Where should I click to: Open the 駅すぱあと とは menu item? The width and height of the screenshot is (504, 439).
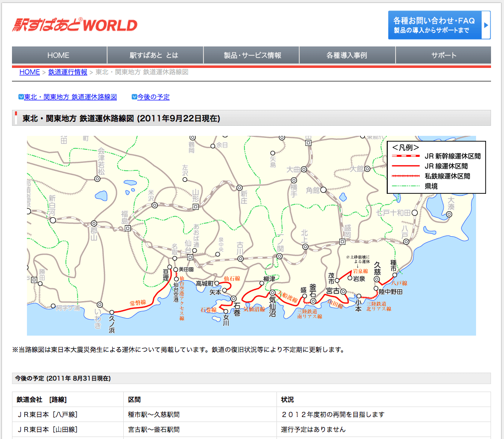155,55
